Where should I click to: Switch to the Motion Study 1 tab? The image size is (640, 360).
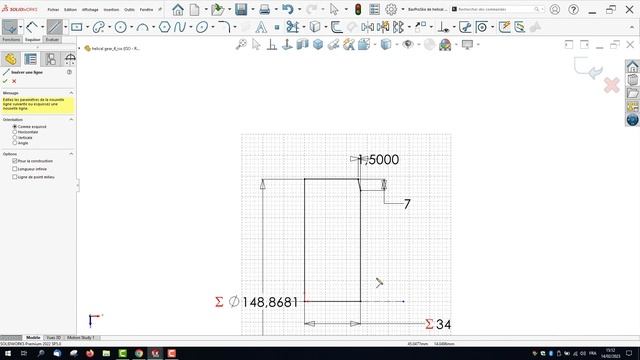coord(80,338)
